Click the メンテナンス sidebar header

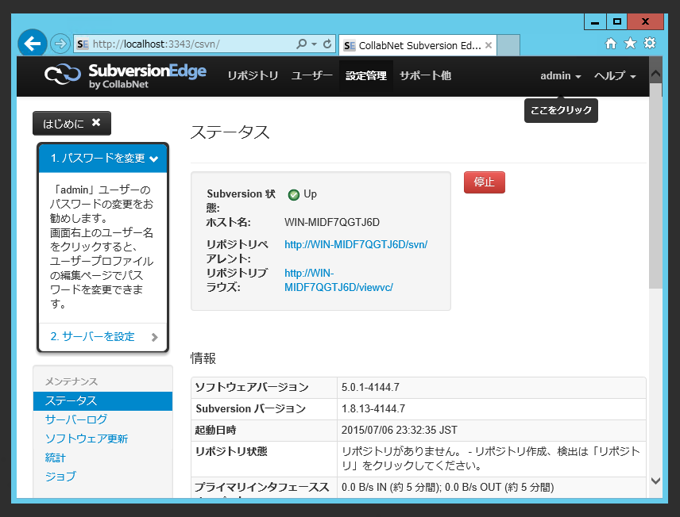(x=72, y=382)
